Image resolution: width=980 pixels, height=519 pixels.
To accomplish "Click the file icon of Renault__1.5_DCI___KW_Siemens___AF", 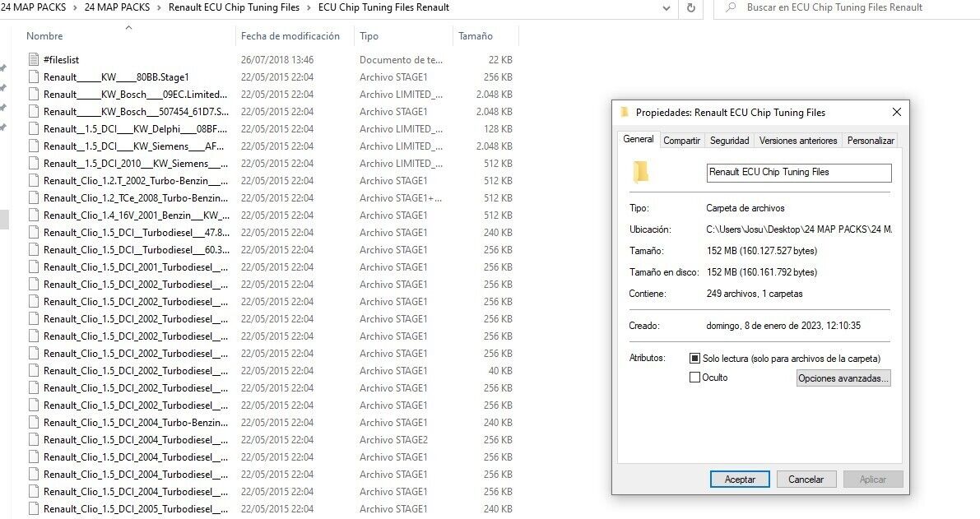I will tap(33, 146).
